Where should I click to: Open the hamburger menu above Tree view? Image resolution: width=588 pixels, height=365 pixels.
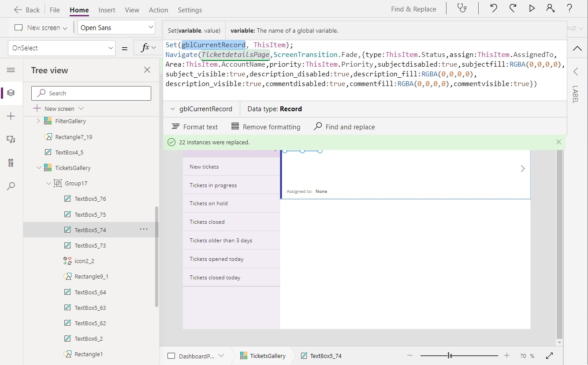pyautogui.click(x=11, y=70)
